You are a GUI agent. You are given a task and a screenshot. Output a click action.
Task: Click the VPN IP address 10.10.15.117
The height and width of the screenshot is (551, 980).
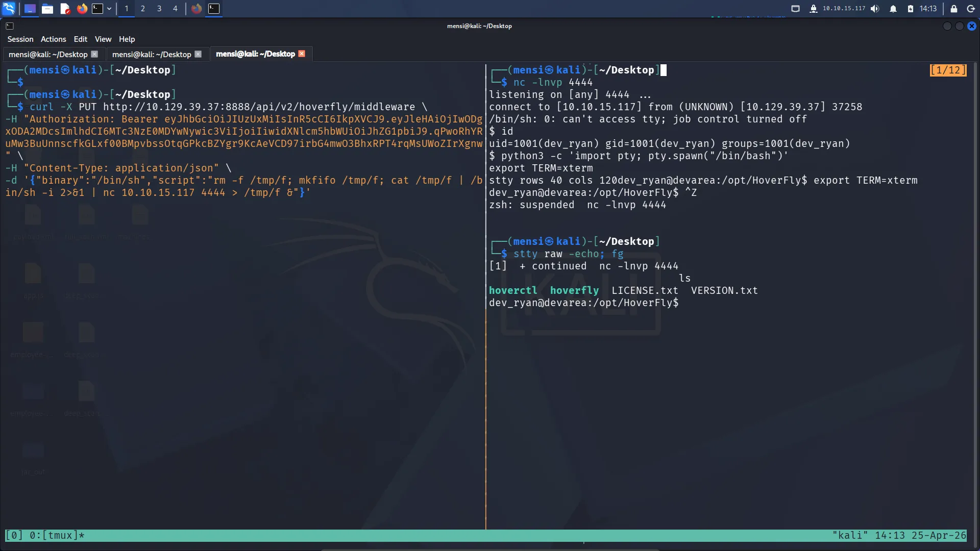(844, 9)
